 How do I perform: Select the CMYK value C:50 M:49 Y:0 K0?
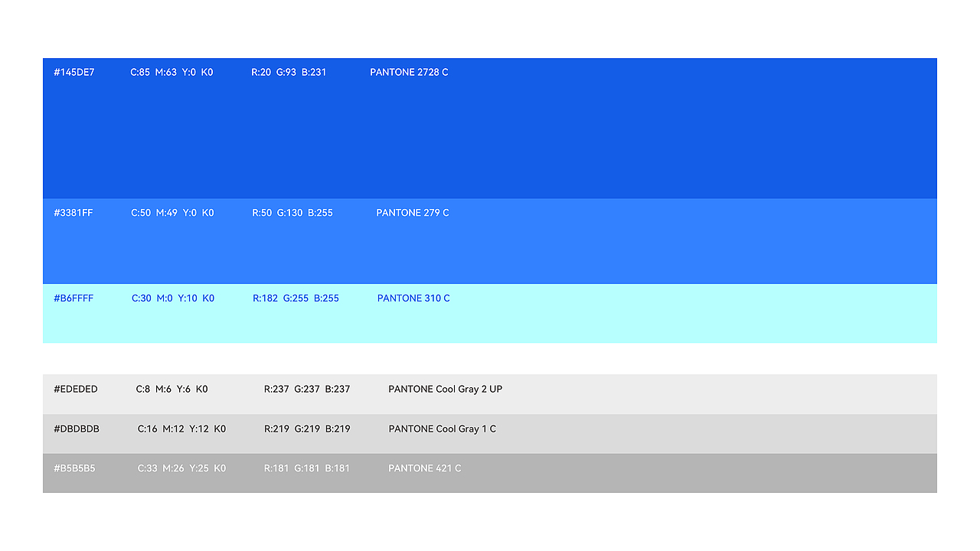[172, 213]
